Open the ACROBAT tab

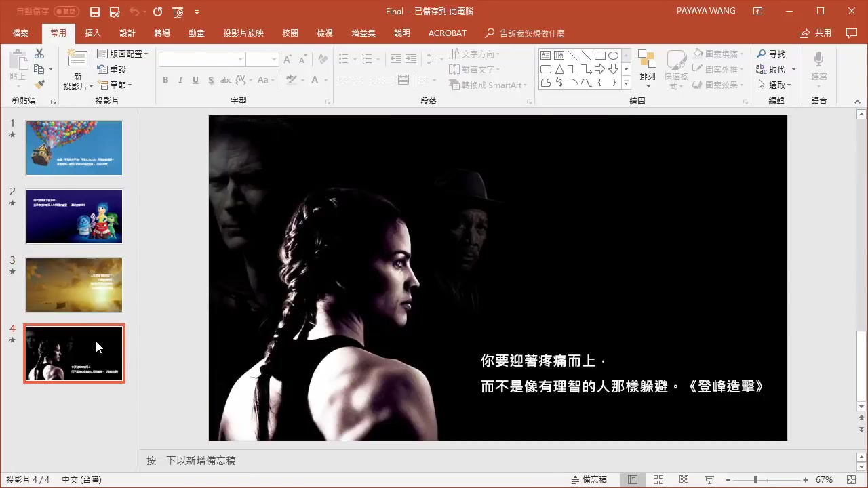click(447, 33)
